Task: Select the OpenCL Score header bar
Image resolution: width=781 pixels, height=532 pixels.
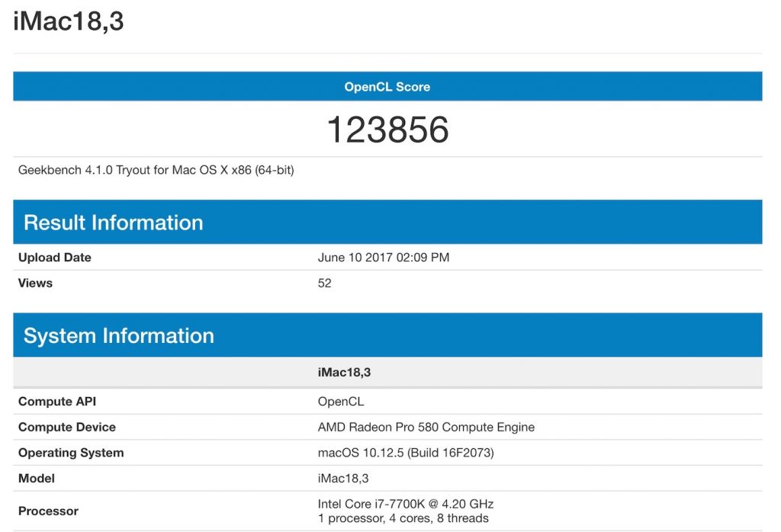Action: point(386,86)
